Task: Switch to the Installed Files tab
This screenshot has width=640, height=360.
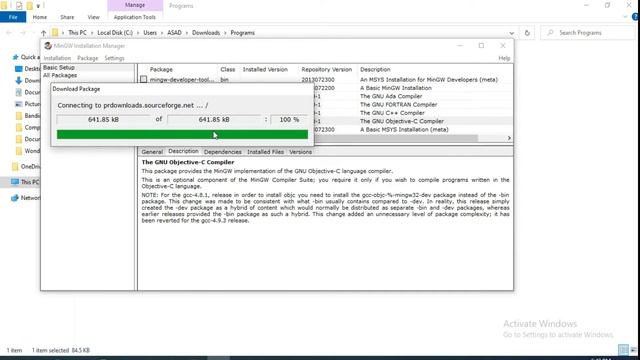Action: [265, 152]
